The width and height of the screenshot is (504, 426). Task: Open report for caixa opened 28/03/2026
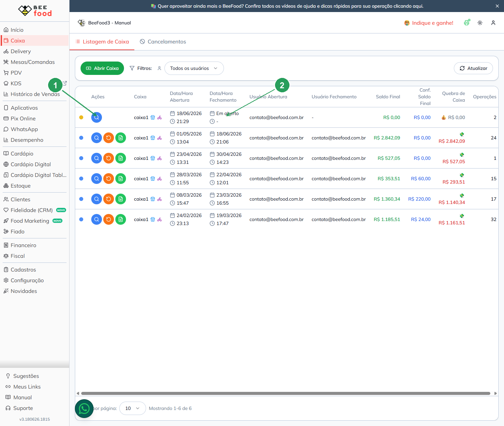point(121,179)
